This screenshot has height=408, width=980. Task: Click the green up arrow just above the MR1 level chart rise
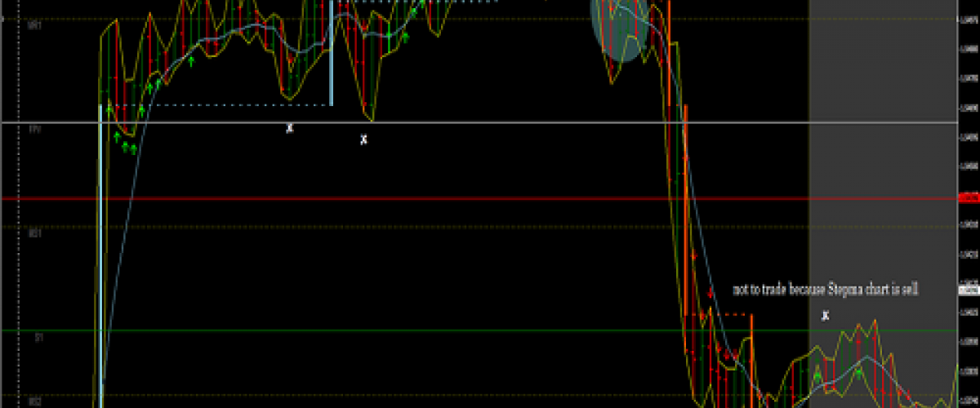[x=191, y=60]
